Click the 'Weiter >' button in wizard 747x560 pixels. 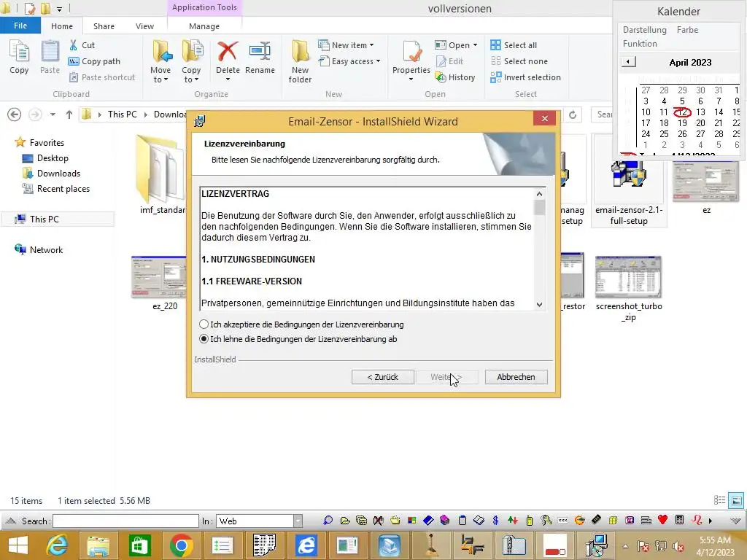(446, 377)
